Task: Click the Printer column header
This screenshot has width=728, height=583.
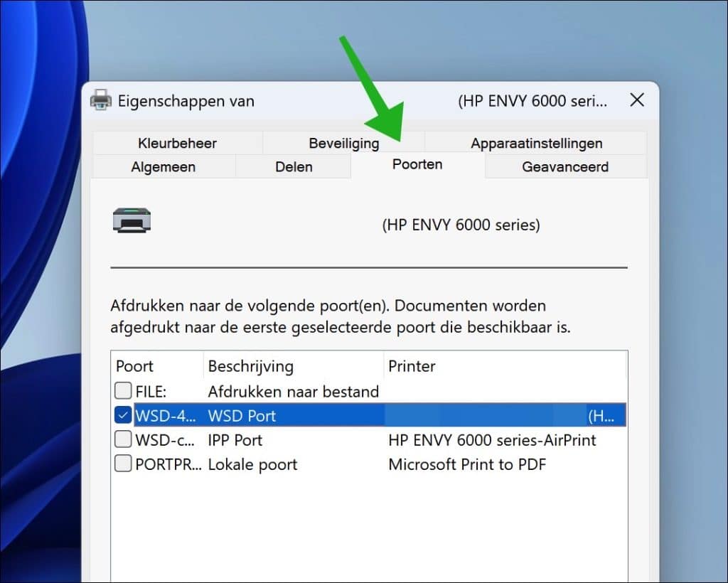Action: [x=505, y=366]
